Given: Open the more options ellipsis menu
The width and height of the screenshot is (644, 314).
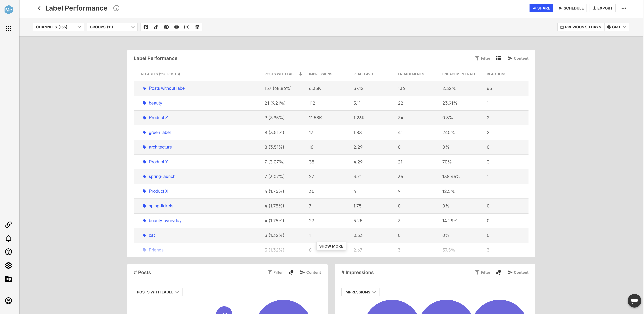Looking at the screenshot, I should tap(624, 8).
